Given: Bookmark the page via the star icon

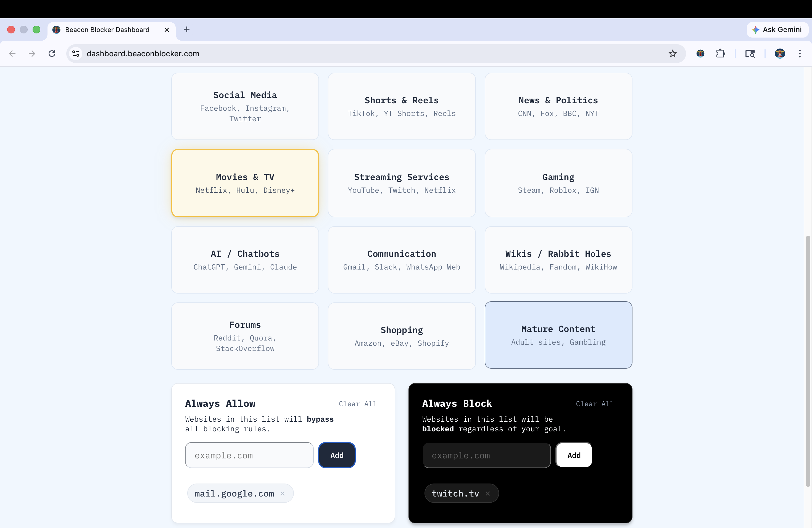Looking at the screenshot, I should click(673, 54).
